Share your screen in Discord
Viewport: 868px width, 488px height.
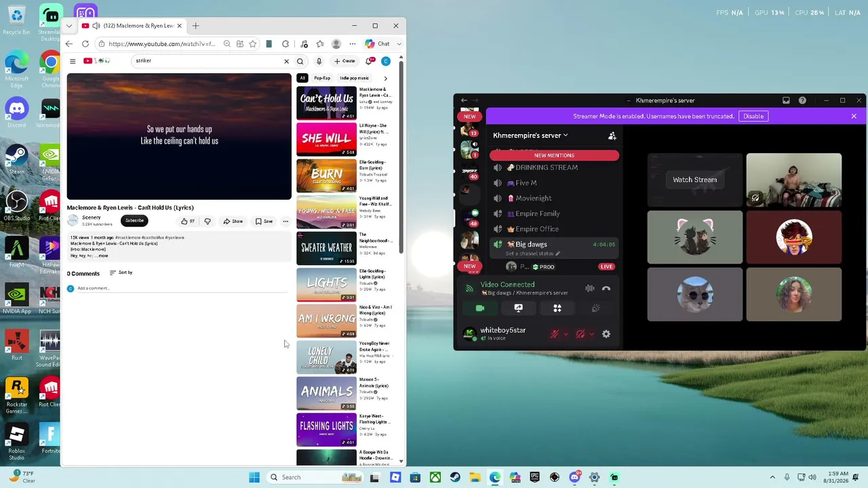point(519,308)
